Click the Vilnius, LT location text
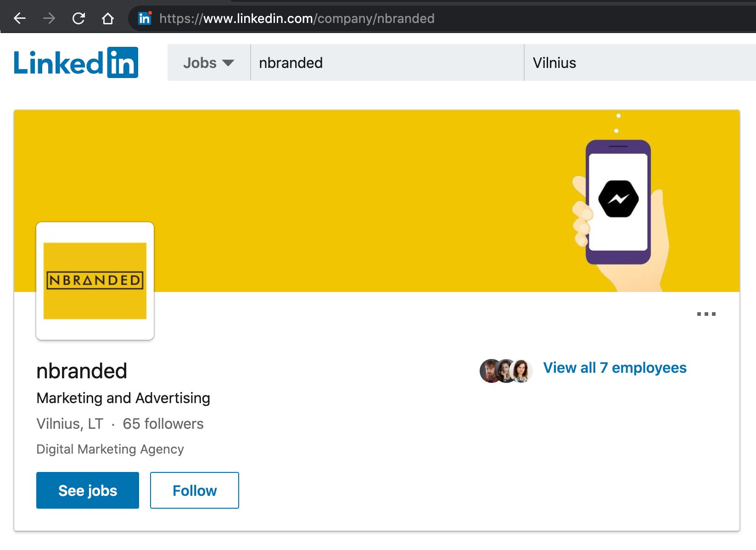This screenshot has height=550, width=756. click(x=70, y=424)
